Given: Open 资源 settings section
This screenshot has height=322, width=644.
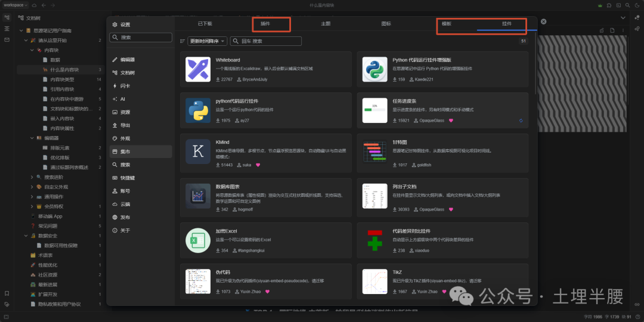Looking at the screenshot, I should pyautogui.click(x=141, y=112).
